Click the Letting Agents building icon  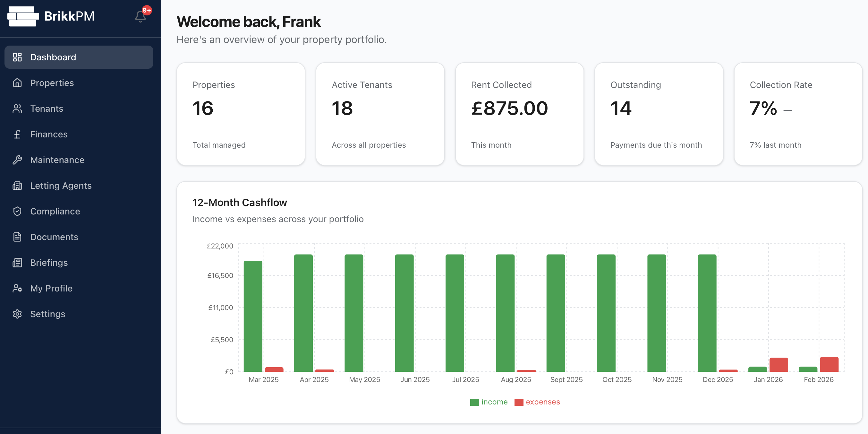pos(17,186)
